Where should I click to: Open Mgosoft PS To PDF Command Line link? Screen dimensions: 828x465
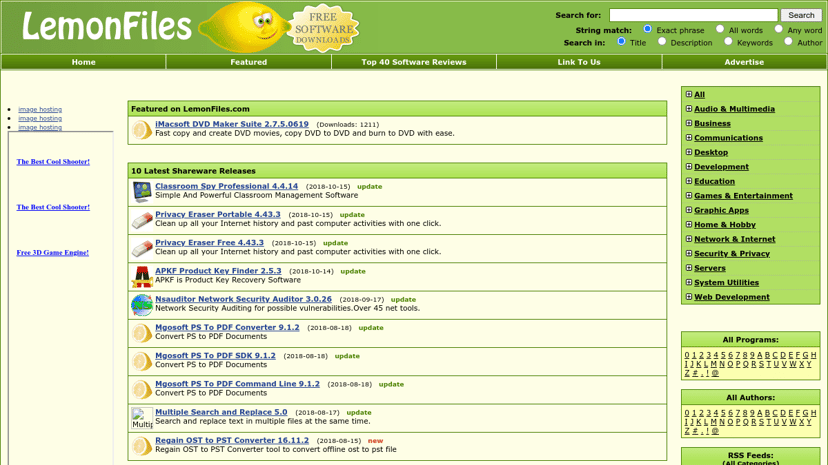(238, 384)
